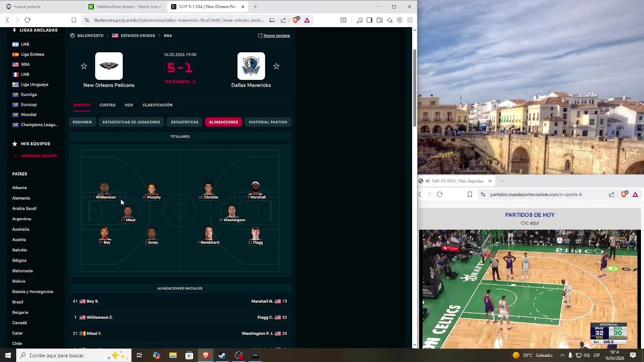
Task: Select the ALINEACIONES sub-tab
Action: (223, 122)
